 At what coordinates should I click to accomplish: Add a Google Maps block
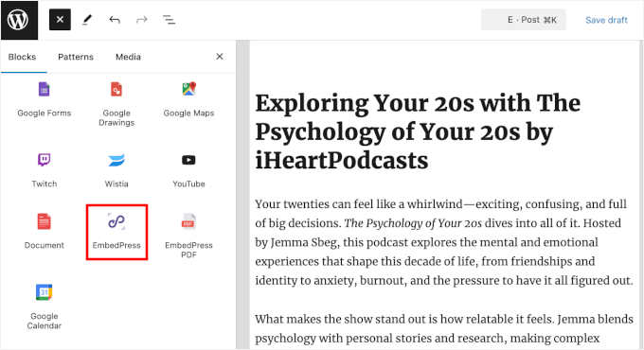coord(188,99)
